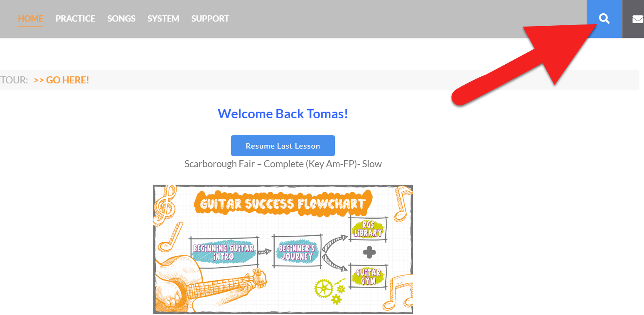Follow the >> GO HERE! tour link
The height and width of the screenshot is (315, 644).
pyautogui.click(x=61, y=80)
